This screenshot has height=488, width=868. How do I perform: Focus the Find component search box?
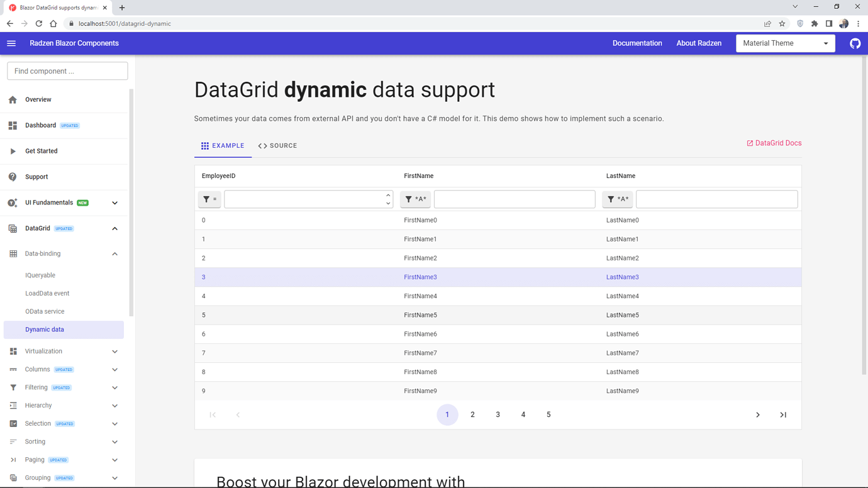[67, 71]
